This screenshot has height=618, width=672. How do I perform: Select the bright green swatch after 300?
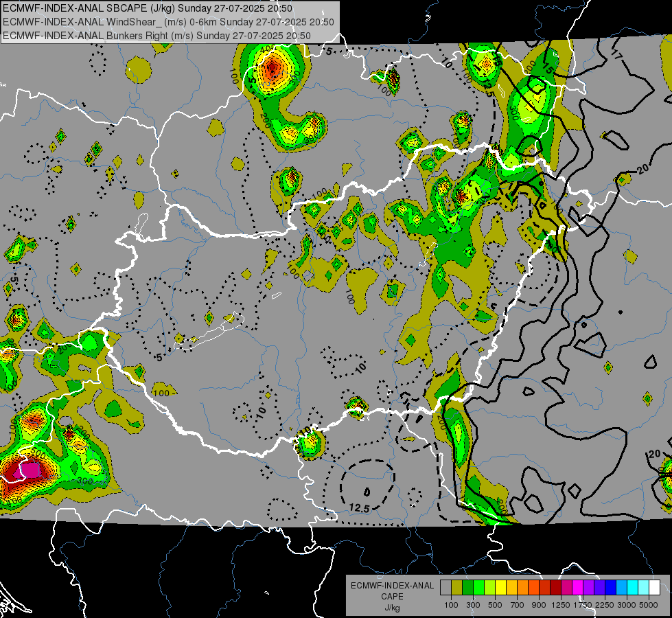click(478, 588)
